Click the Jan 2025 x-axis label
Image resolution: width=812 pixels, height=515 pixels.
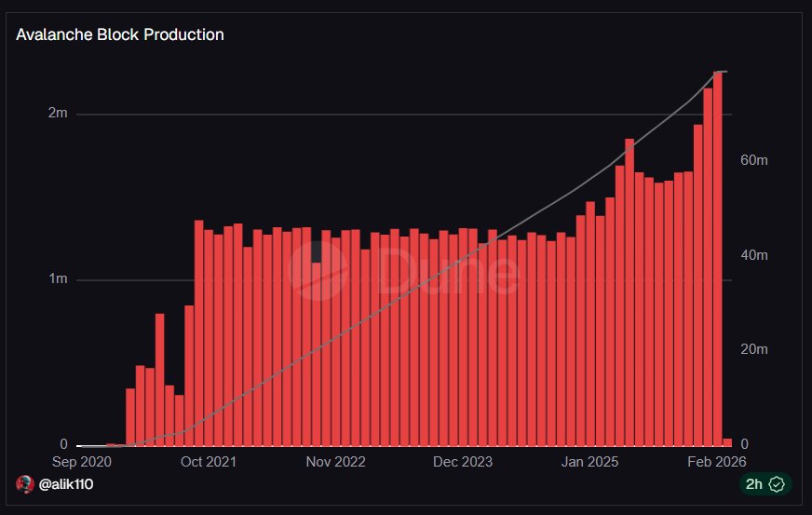(x=589, y=461)
